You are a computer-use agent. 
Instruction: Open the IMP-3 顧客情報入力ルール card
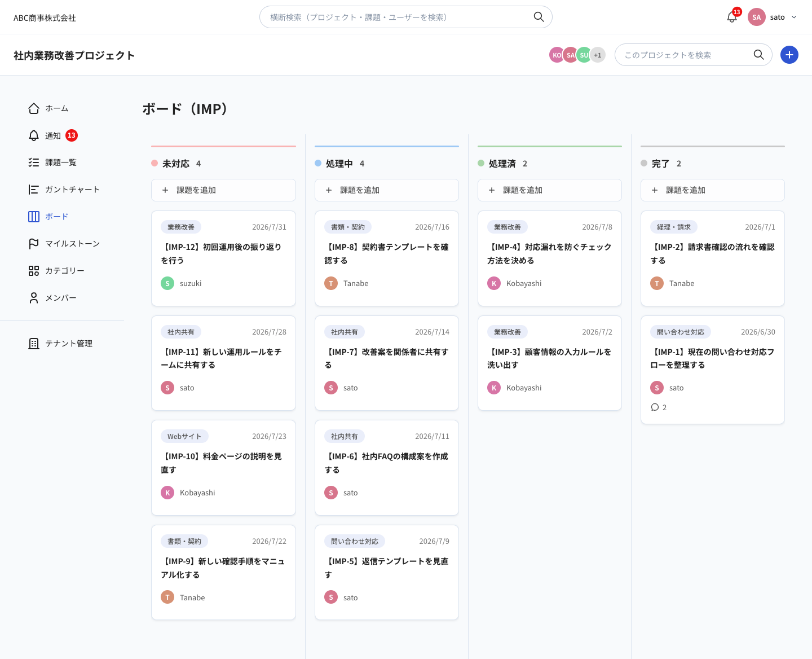(x=550, y=363)
